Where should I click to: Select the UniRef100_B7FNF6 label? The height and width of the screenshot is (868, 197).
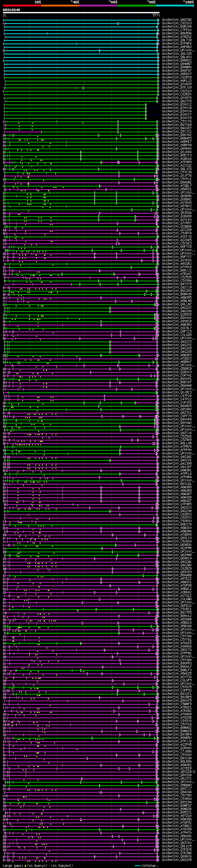tap(177, 43)
